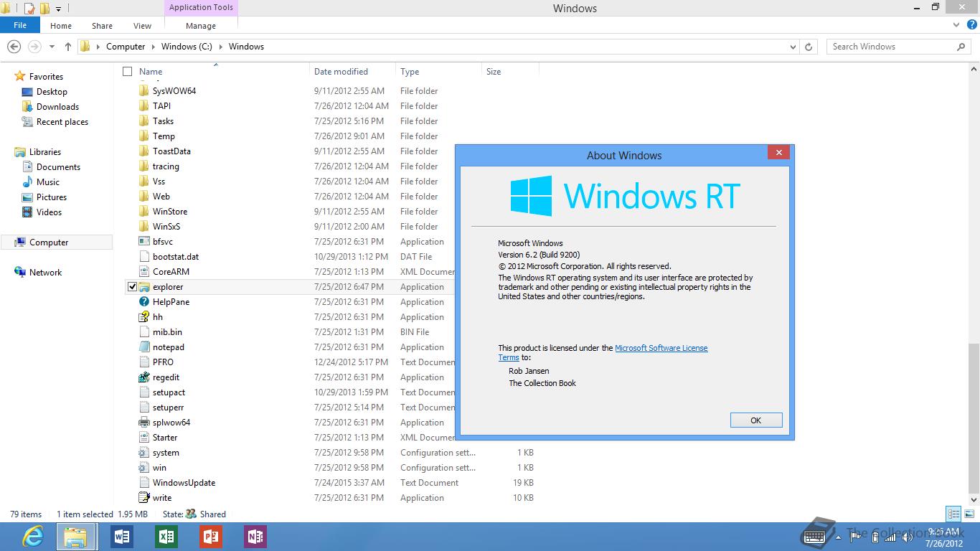Select the SysWOW64 folder
Screen dimensions: 980x551
pyautogui.click(x=174, y=91)
